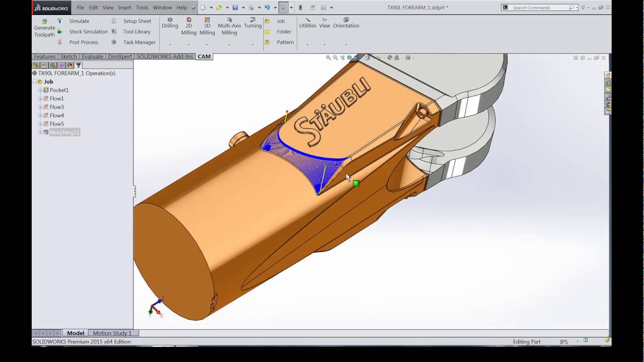Image resolution: width=644 pixels, height=362 pixels.
Task: Click the CAM View icon
Action: coord(325,20)
